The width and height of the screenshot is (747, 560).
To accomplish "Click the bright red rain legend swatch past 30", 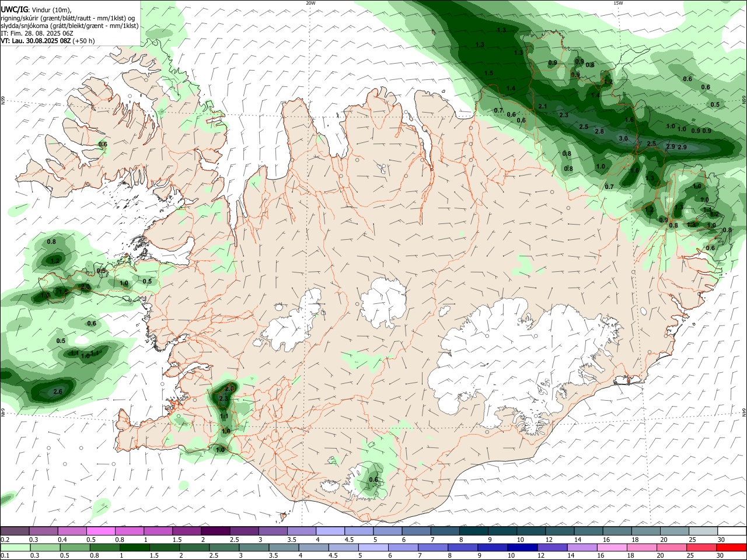I will [732, 548].
